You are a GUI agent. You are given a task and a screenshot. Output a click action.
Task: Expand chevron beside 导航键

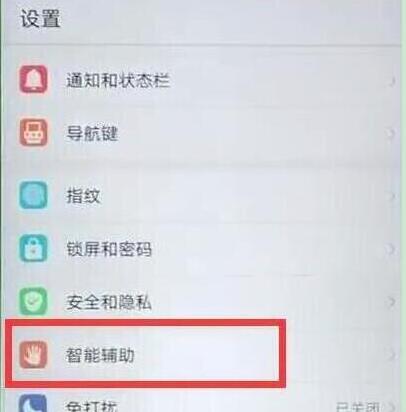(392, 133)
